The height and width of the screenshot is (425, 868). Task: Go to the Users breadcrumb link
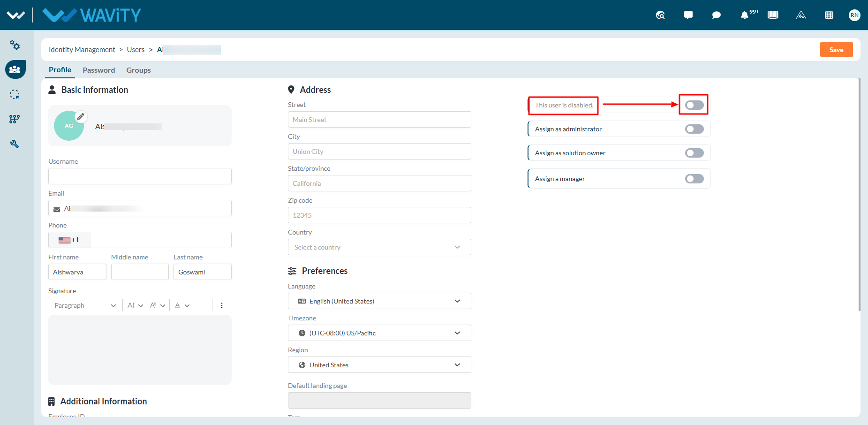tap(136, 50)
